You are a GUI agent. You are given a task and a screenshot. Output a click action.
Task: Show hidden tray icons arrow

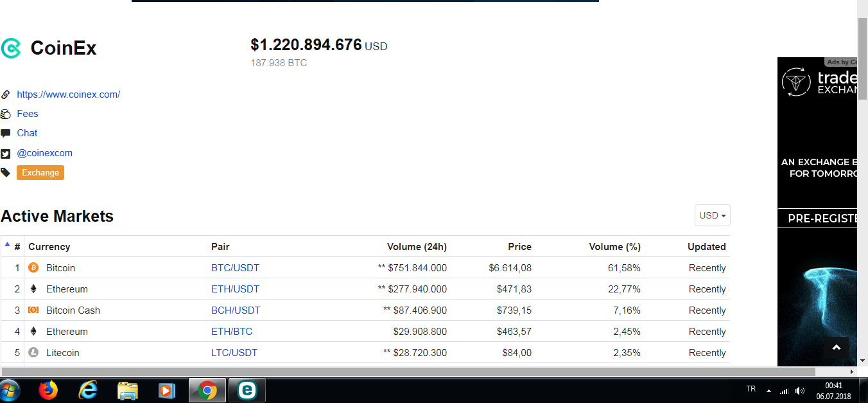[x=768, y=391]
